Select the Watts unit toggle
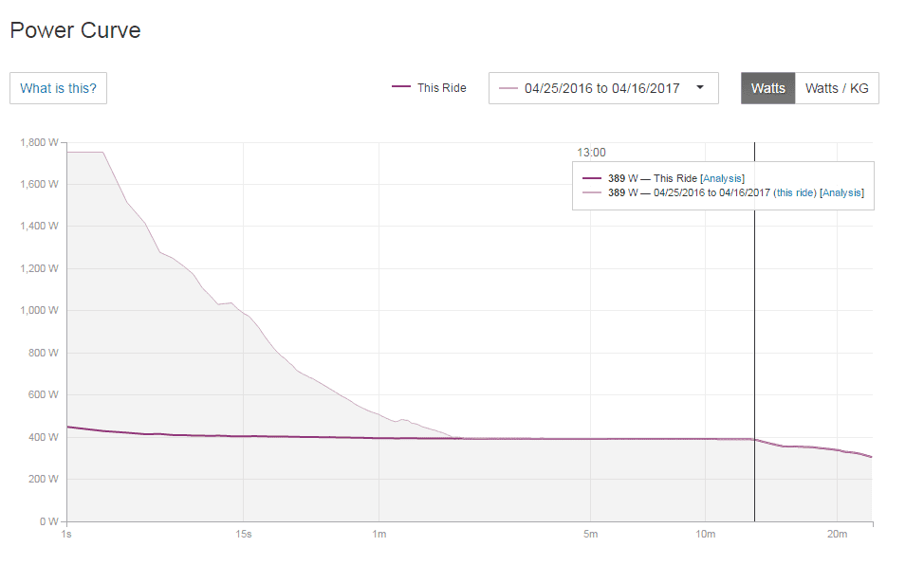924x565 pixels. coord(767,88)
